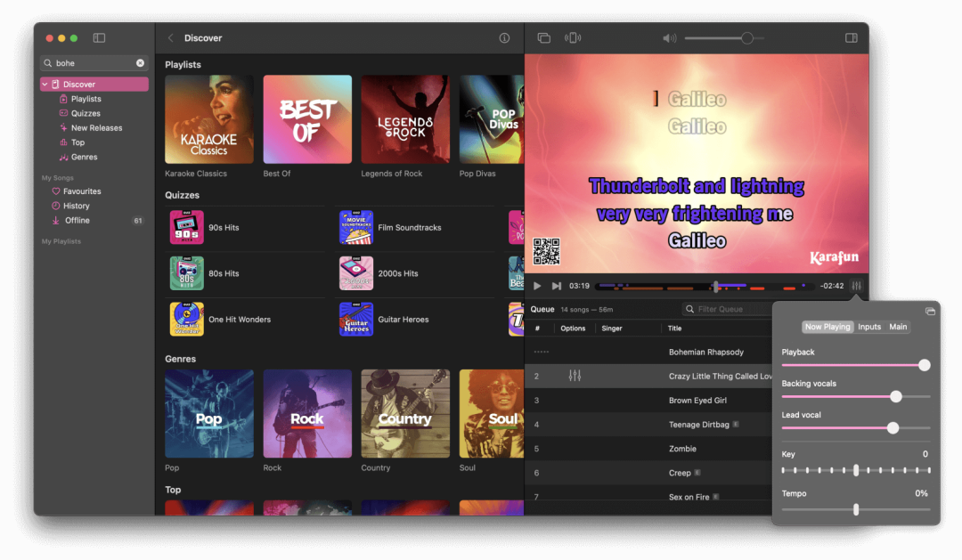Open the audio mixer icon beside the timer

click(856, 286)
